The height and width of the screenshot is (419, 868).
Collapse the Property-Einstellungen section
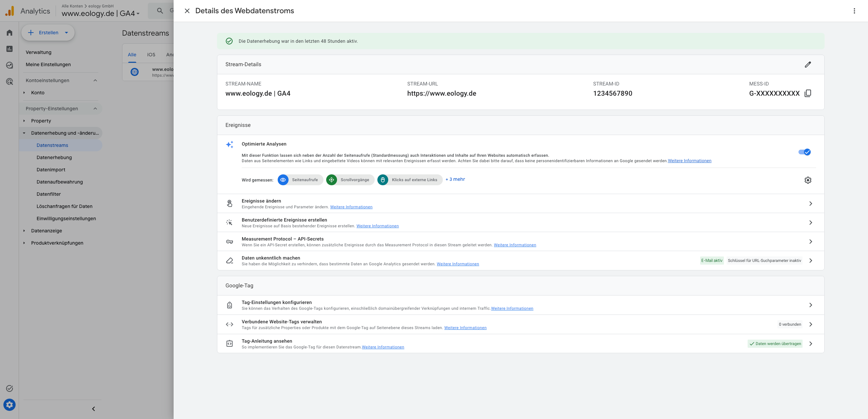[95, 109]
